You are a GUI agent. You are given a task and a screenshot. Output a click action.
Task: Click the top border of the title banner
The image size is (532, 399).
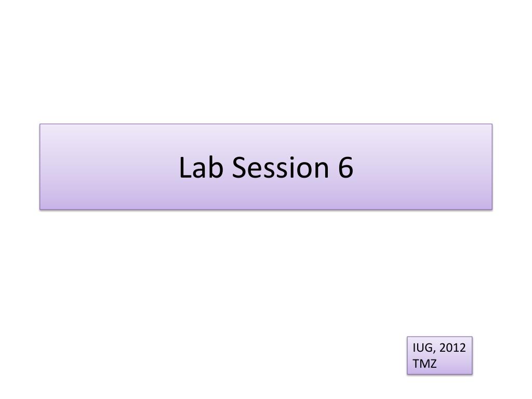tap(266, 124)
